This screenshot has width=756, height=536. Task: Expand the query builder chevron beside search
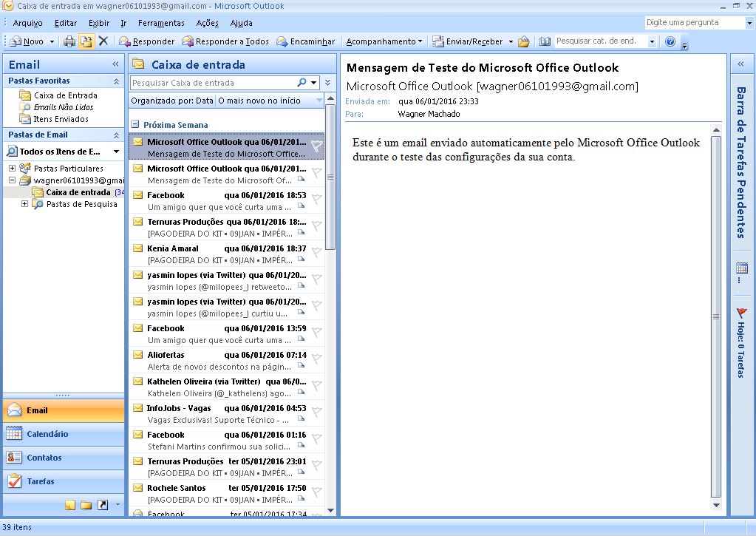click(328, 83)
